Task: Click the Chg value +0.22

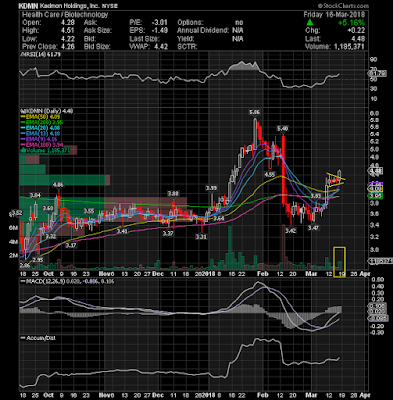Action: (355, 31)
